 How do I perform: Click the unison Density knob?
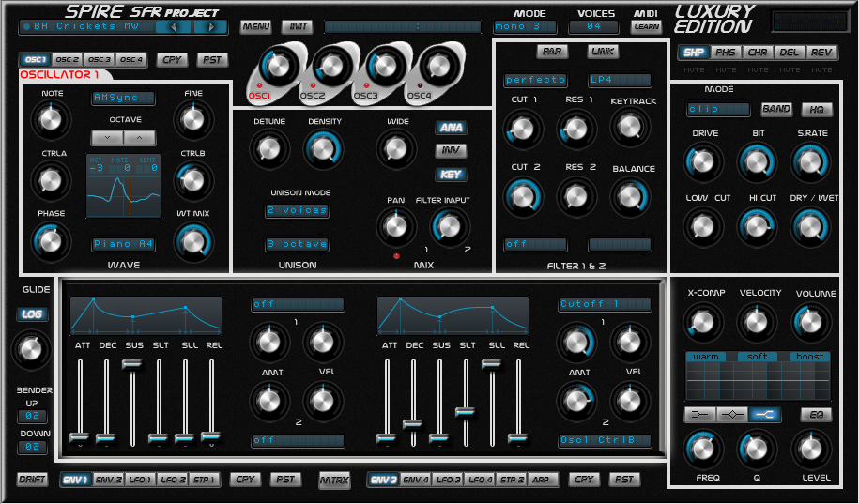(x=323, y=148)
